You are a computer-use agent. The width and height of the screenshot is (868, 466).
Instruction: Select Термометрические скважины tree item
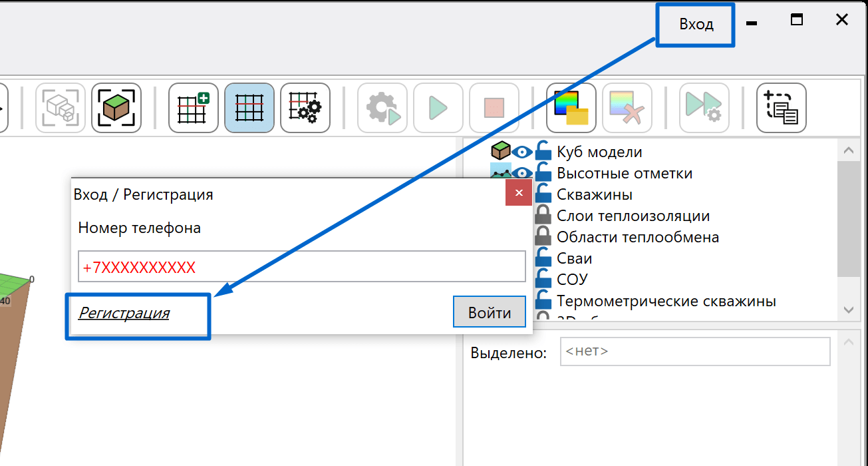click(666, 301)
